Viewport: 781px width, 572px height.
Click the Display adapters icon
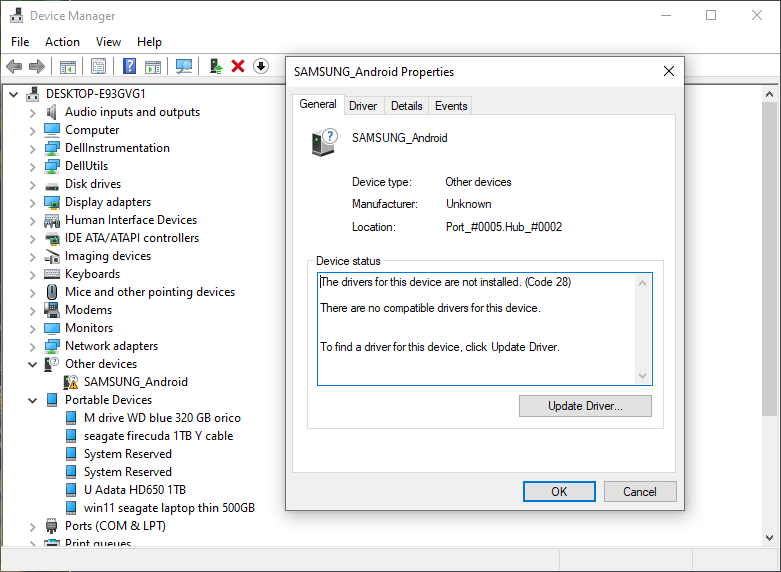52,203
